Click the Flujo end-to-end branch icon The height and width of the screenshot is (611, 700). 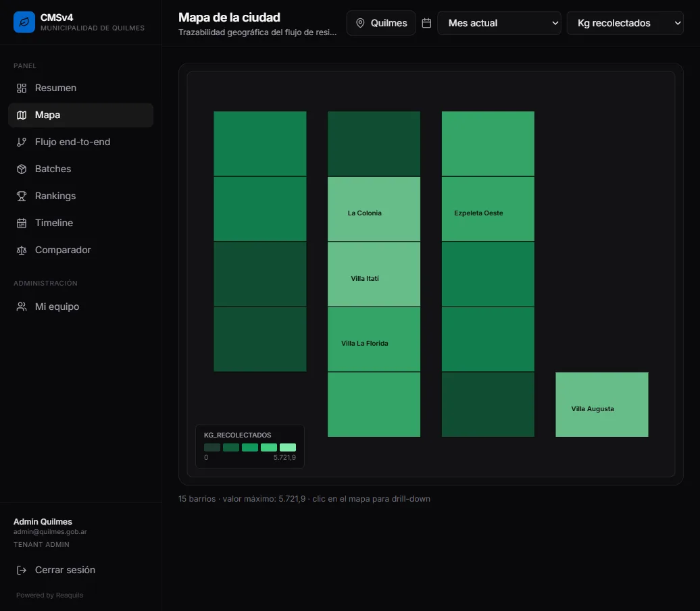point(22,142)
